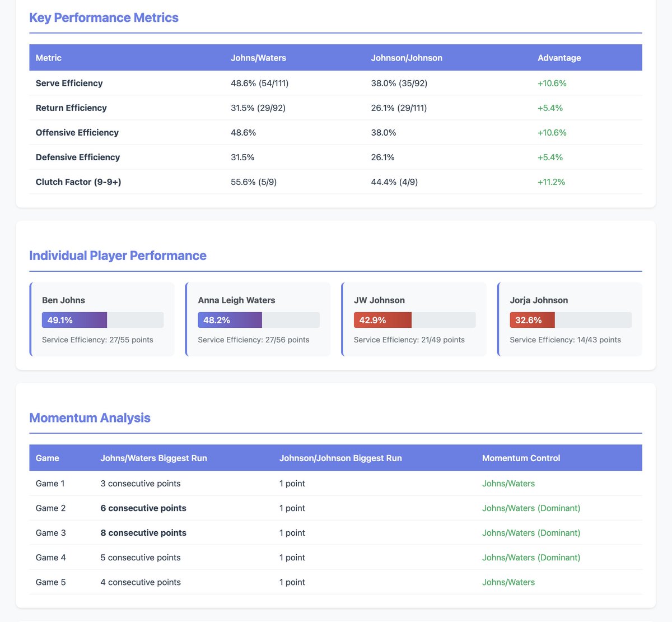Click Service Efficiency: 14/43 points text
Image resolution: width=672 pixels, height=622 pixels.
565,340
